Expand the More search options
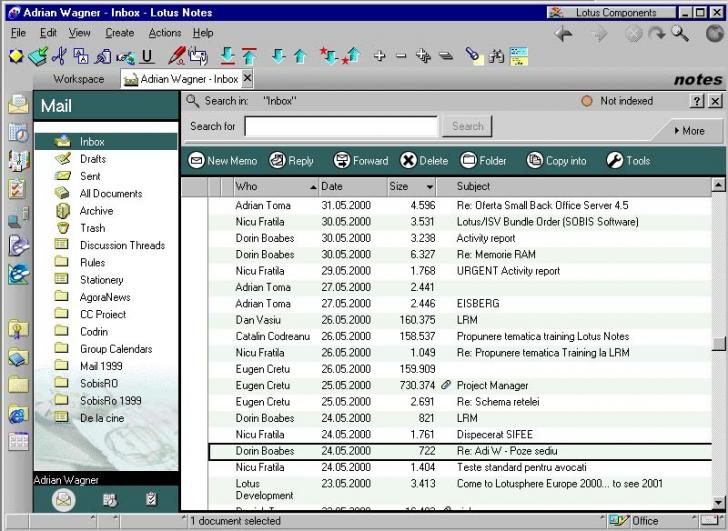 [x=689, y=131]
